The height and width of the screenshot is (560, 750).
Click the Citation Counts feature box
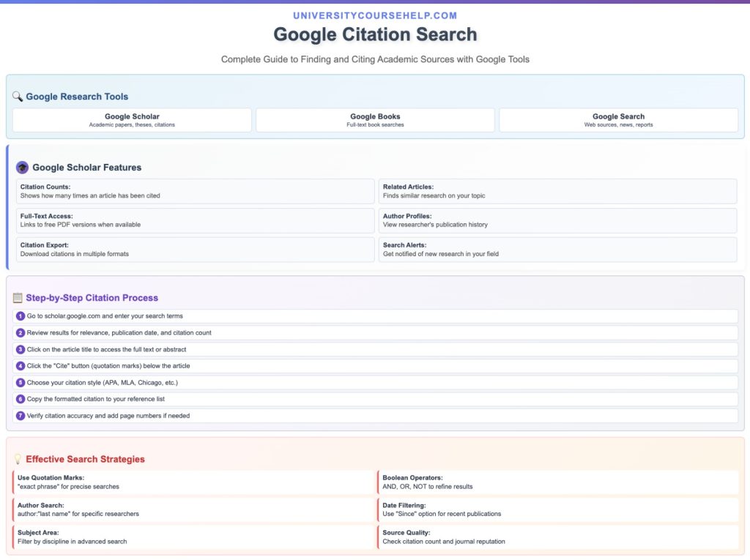[x=196, y=191]
